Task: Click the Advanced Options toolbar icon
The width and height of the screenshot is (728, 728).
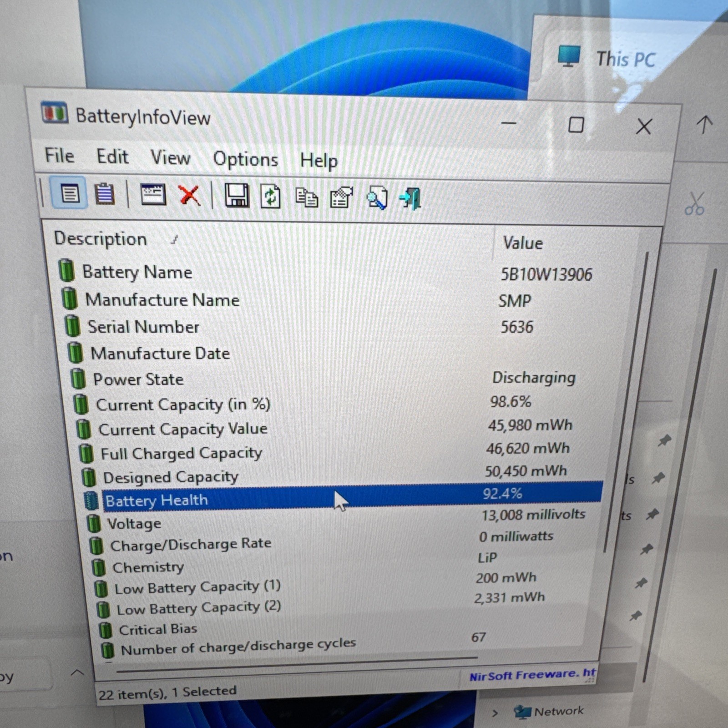Action: click(341, 198)
